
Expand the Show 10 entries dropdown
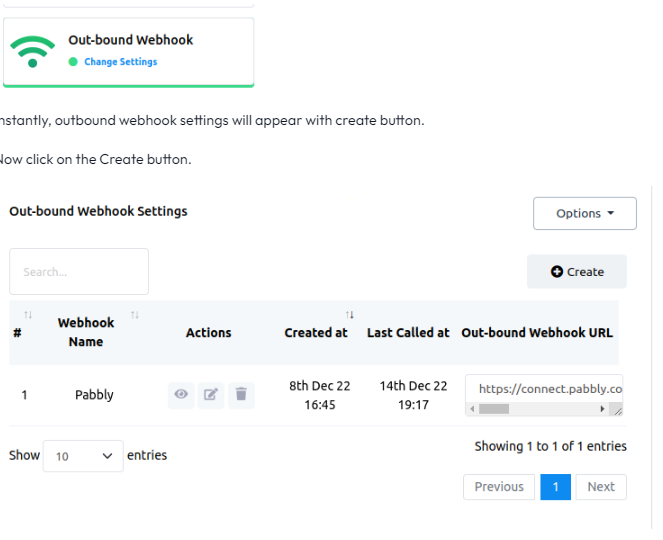click(83, 456)
